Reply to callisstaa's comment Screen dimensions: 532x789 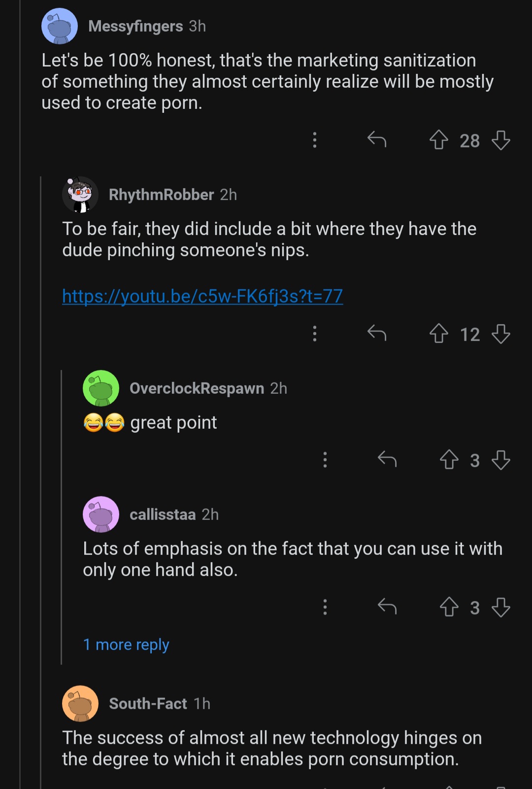387,607
